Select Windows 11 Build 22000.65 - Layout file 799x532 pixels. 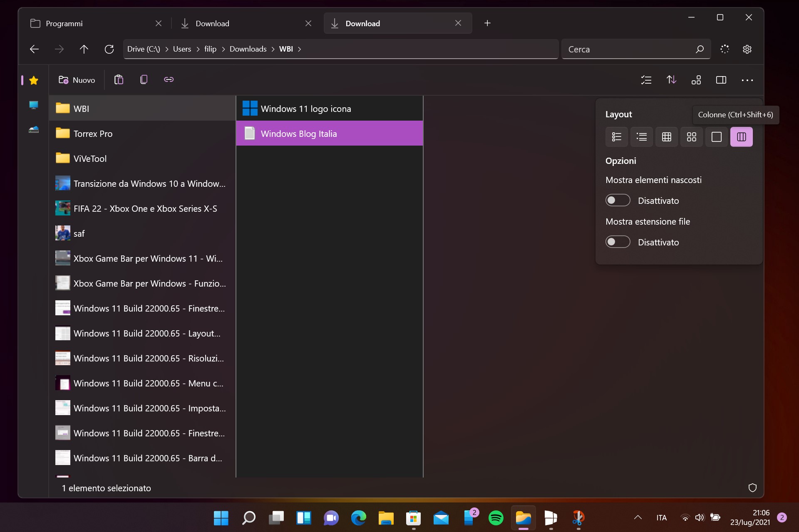(142, 333)
